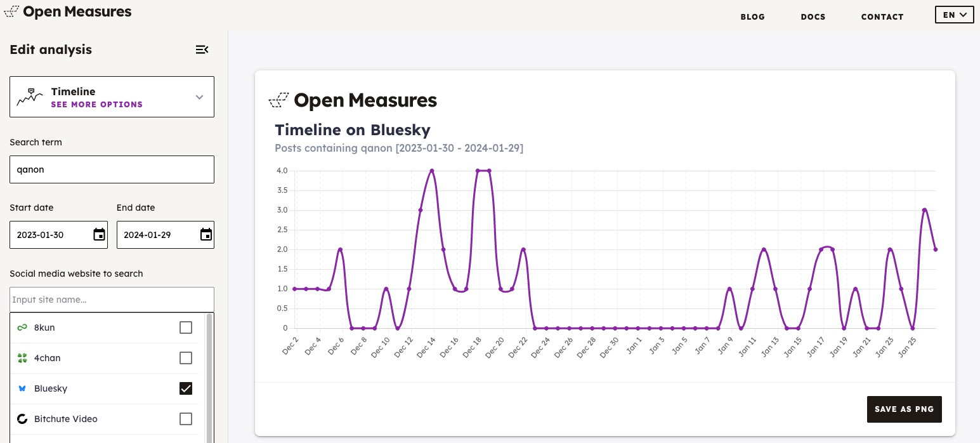Click SEE MORE OPTIONS link
The width and height of the screenshot is (980, 443).
97,105
